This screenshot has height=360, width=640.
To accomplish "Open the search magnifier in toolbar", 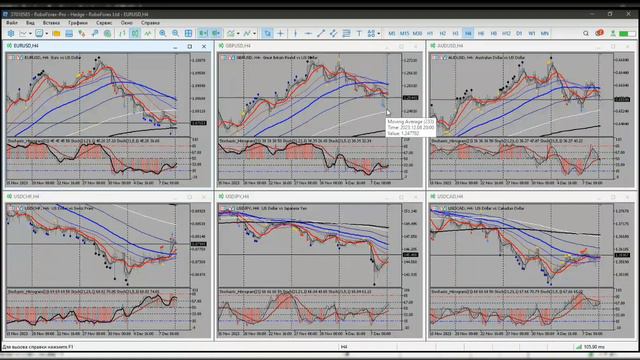I will tap(586, 33).
